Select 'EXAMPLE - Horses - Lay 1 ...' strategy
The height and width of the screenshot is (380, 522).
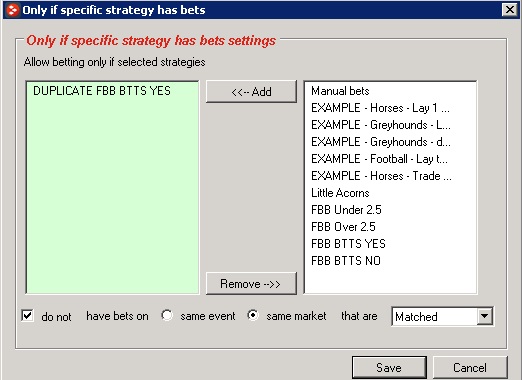(380, 108)
